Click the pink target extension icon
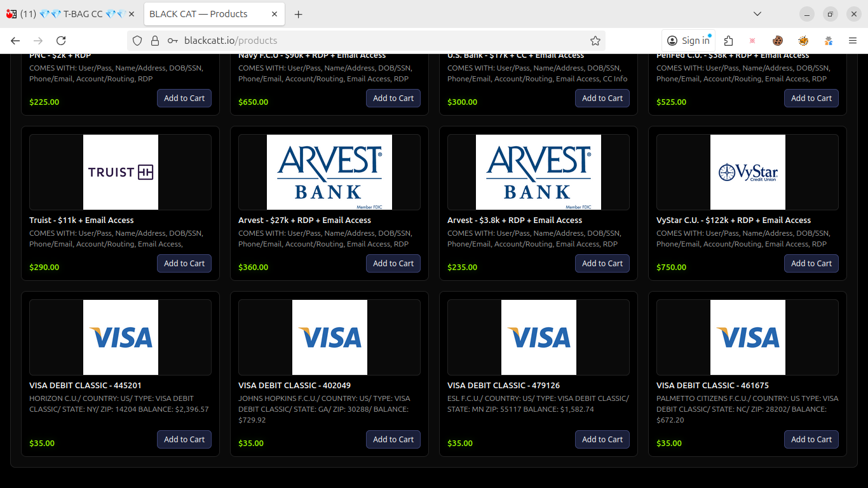Viewport: 868px width, 488px height. pos(752,41)
